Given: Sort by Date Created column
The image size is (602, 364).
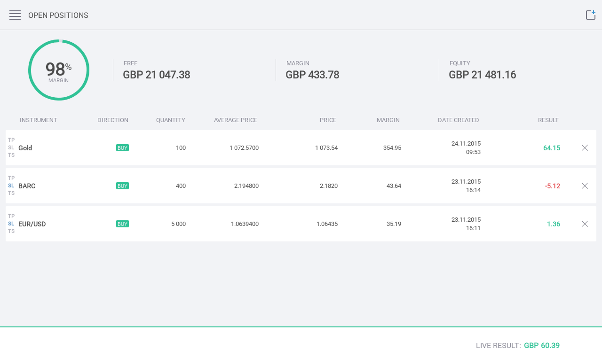Looking at the screenshot, I should point(458,120).
